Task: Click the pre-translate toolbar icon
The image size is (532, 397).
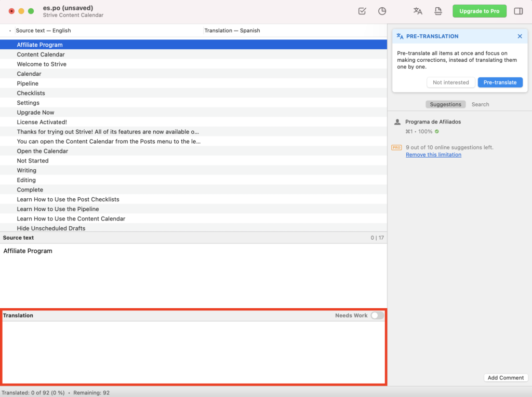Action: pyautogui.click(x=418, y=11)
